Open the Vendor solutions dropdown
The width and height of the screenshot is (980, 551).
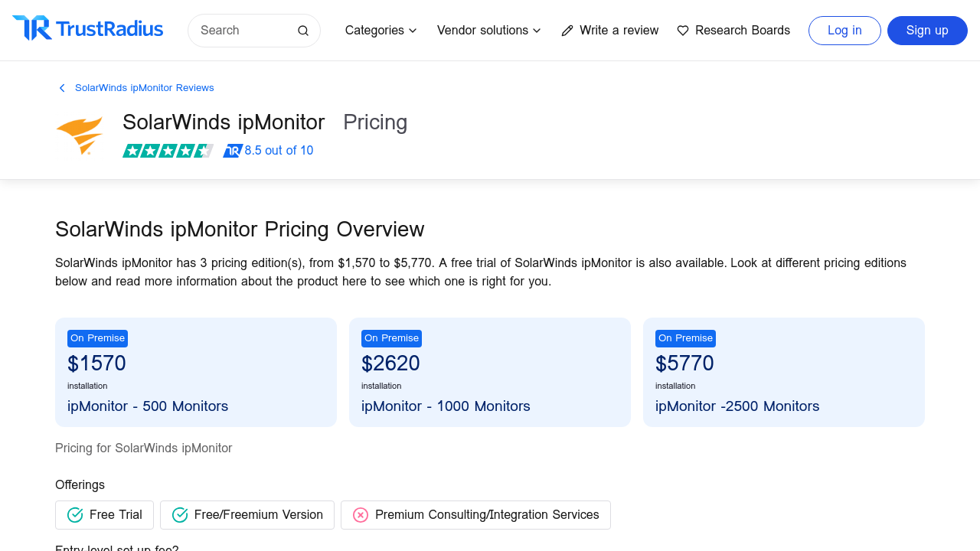(488, 31)
